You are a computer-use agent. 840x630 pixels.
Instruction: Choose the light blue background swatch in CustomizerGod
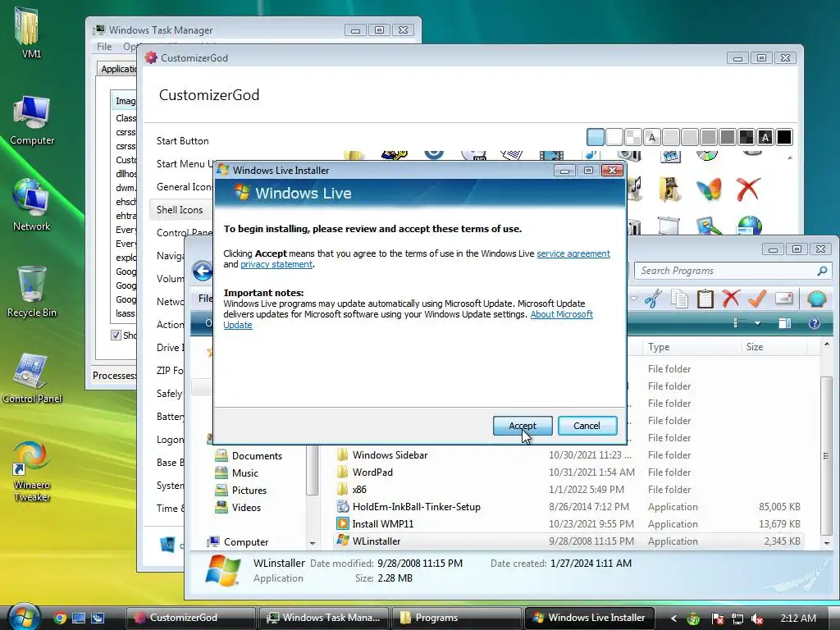pyautogui.click(x=596, y=137)
